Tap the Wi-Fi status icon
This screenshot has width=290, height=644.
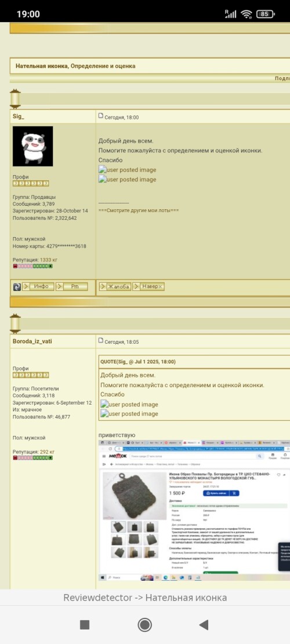pyautogui.click(x=246, y=14)
